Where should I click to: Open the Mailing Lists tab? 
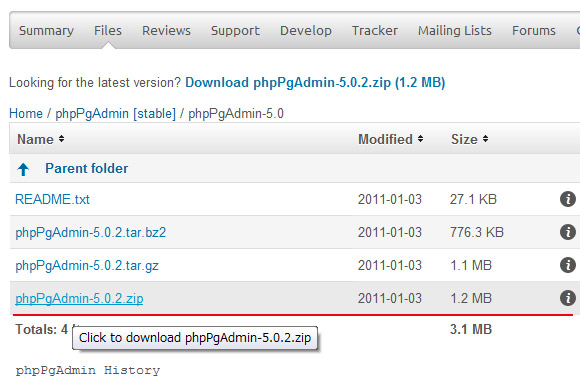click(x=455, y=30)
